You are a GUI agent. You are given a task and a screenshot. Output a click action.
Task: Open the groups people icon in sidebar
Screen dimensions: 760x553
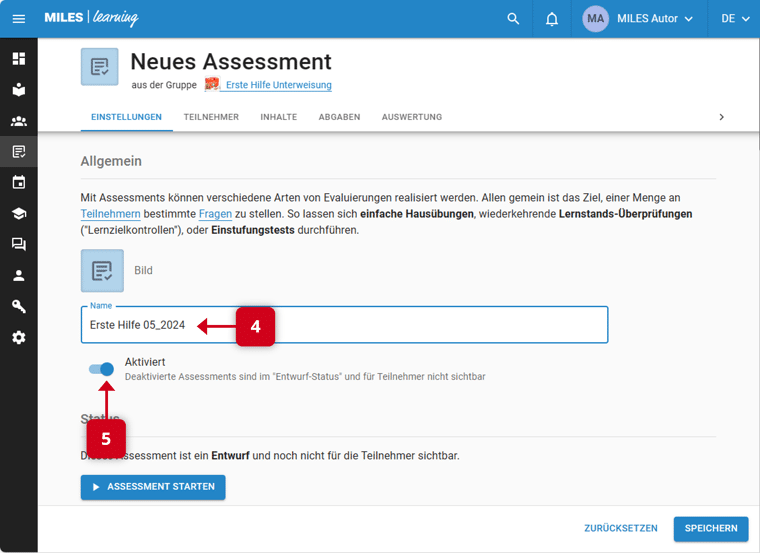coord(19,121)
